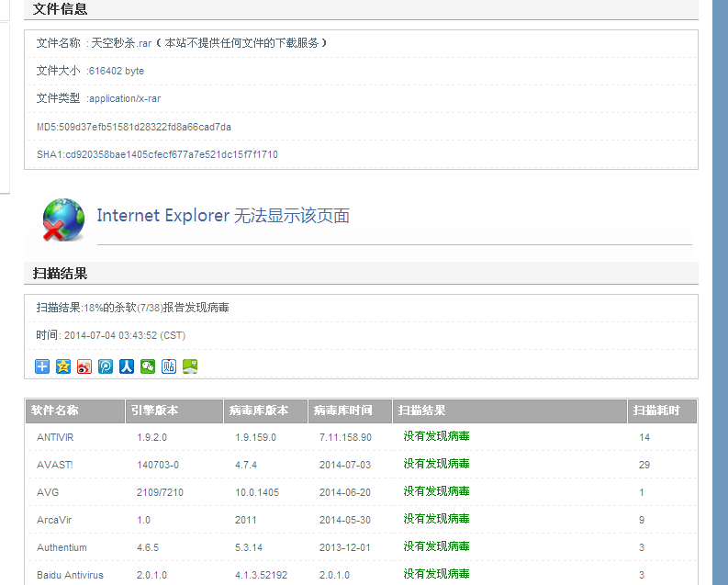
Task: Click the 引擎版本 column header
Action: [x=154, y=411]
